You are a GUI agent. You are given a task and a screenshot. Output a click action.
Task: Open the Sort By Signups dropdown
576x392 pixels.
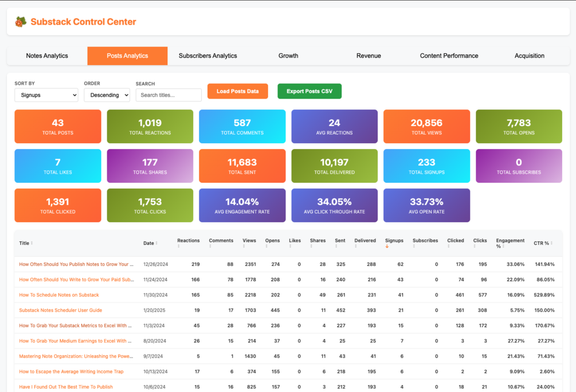[46, 95]
